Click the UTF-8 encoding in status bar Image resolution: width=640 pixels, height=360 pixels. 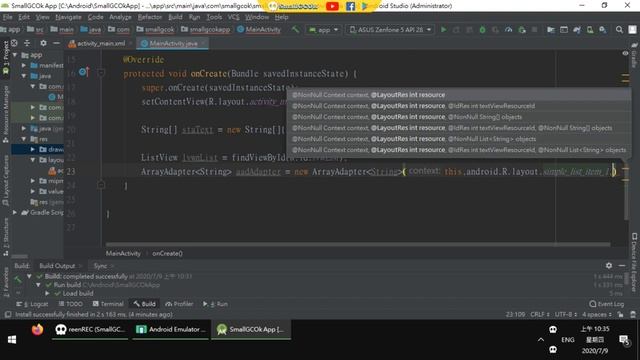566,315
